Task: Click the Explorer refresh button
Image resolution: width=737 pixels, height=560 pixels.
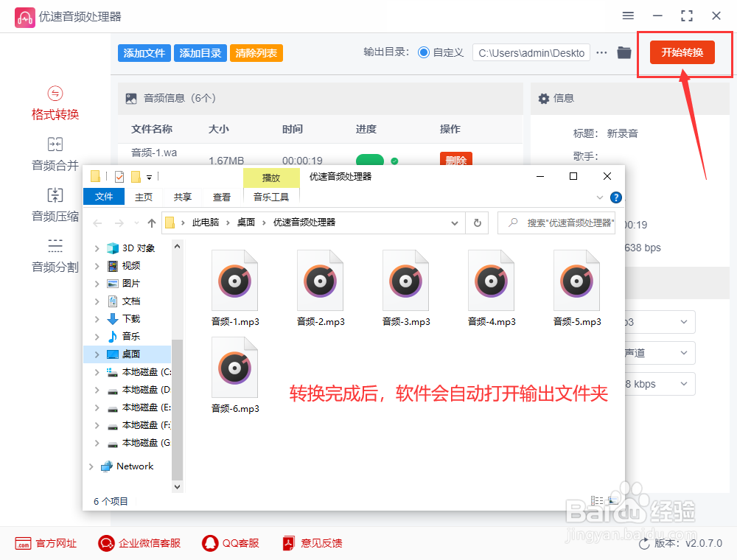Action: pos(477,223)
